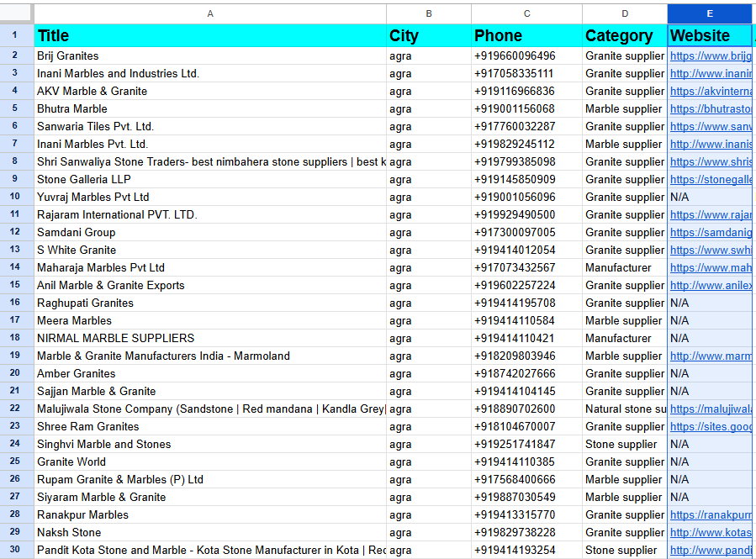Select column C header
Screen dimensions: 756x559
(526, 13)
